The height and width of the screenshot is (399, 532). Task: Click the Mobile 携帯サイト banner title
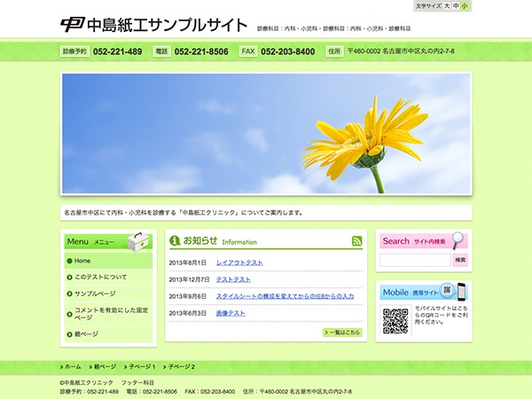pos(411,292)
